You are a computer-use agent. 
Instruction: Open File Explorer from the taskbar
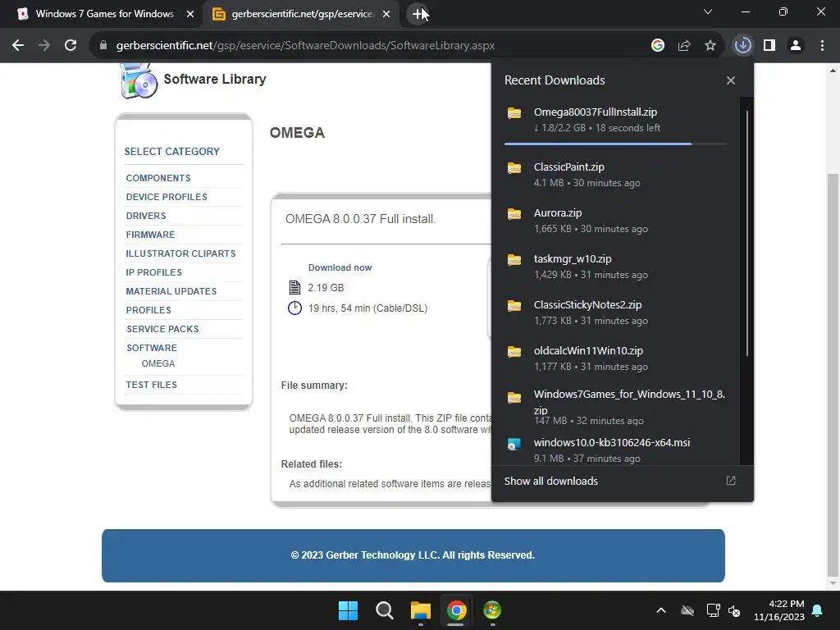[x=421, y=610]
